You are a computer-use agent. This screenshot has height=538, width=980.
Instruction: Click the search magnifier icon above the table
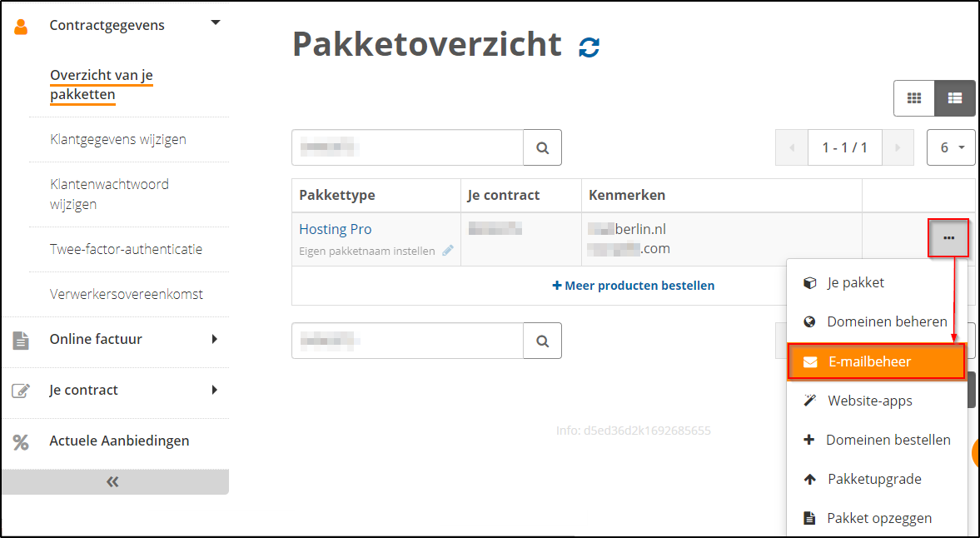tap(542, 147)
